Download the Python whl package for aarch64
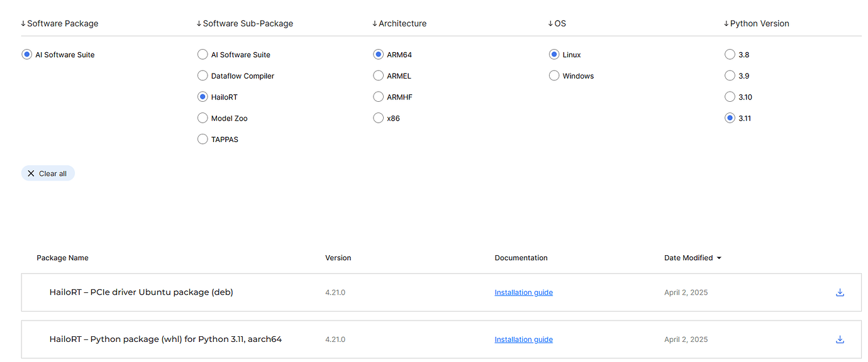 tap(839, 339)
